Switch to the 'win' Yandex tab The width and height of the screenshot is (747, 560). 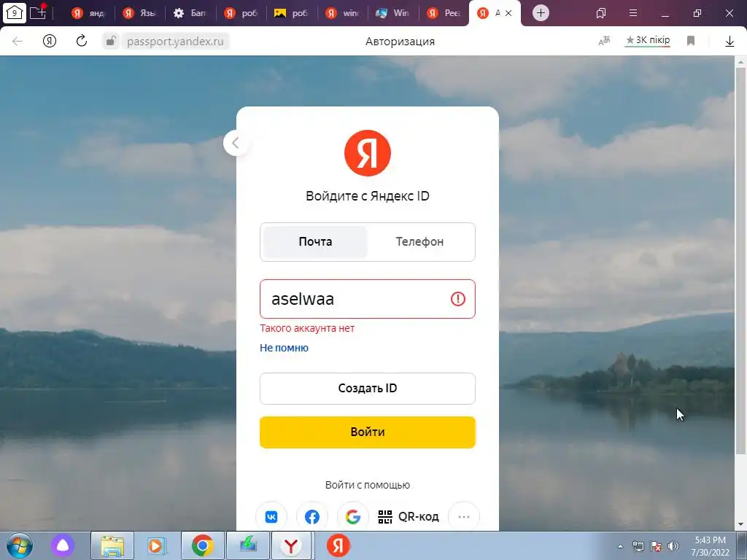click(x=343, y=13)
